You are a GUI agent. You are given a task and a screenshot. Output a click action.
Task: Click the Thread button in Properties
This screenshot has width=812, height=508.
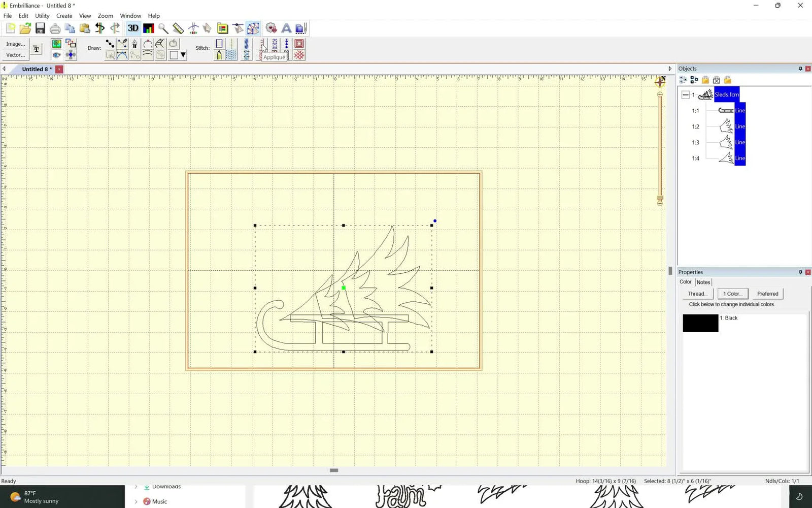(697, 294)
